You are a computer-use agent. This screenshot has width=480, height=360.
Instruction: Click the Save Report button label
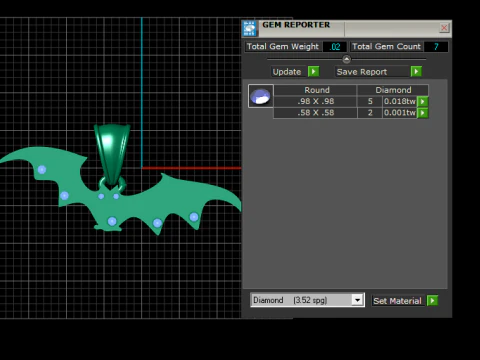[x=362, y=72]
